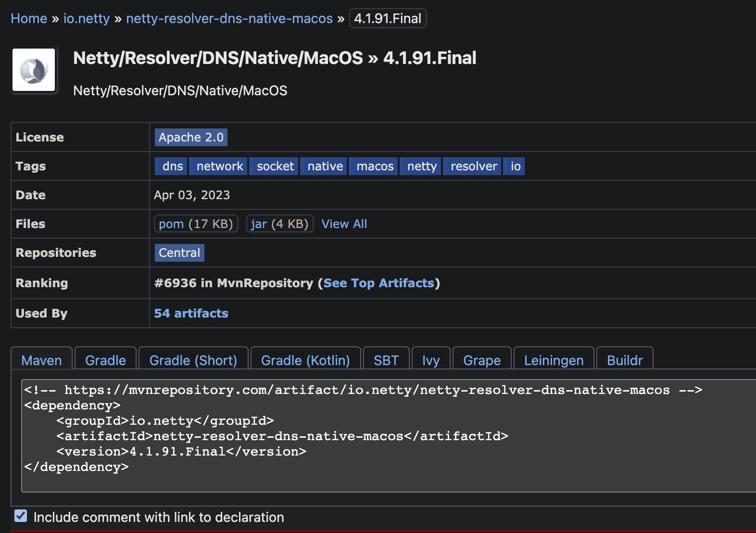This screenshot has height=533, width=756.
Task: Select the native tag
Action: click(324, 166)
